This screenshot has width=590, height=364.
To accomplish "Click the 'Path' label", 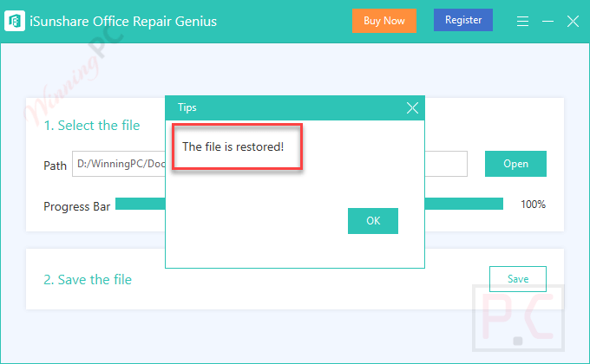I will (x=55, y=166).
